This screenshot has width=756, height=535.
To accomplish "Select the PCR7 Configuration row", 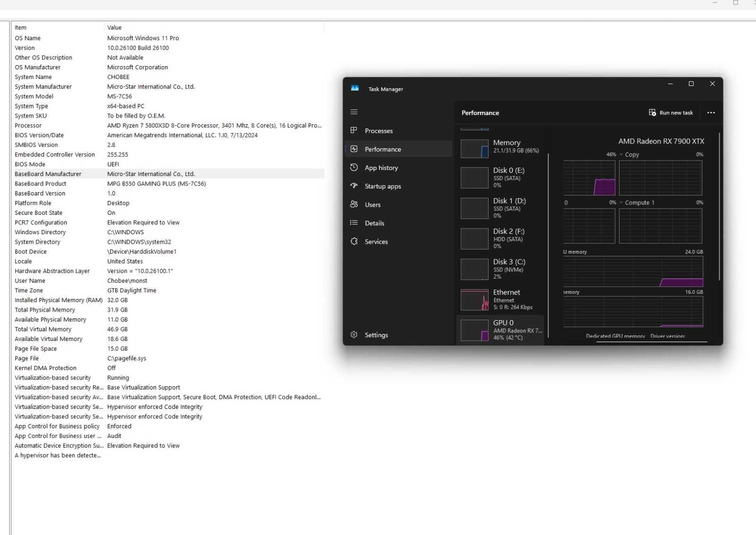I will coord(168,222).
